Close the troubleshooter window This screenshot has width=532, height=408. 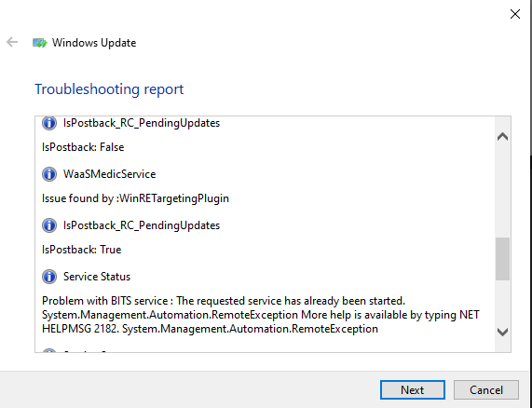click(x=515, y=14)
